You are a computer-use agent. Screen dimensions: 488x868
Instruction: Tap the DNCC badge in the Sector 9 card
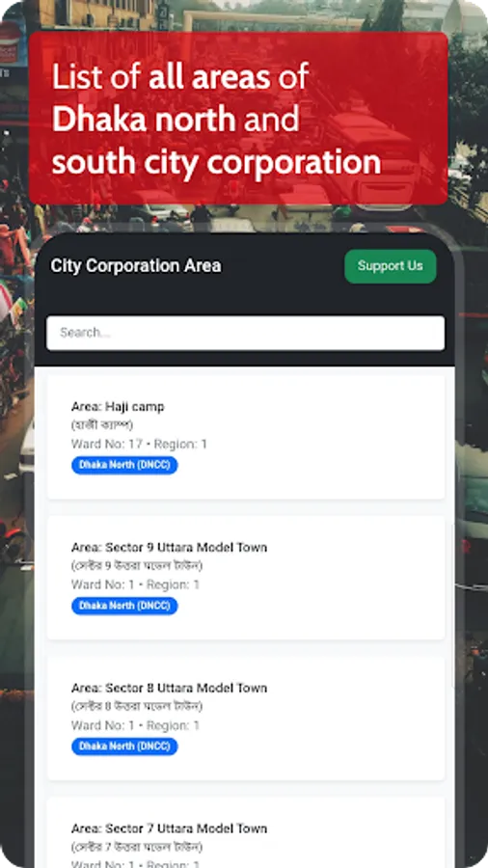pos(124,606)
